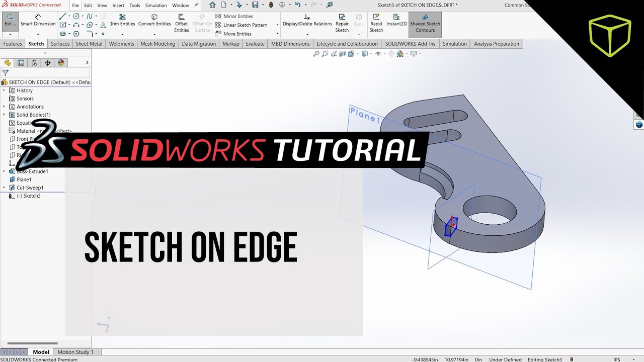Switch to the Sheet Metal tab
644x362 pixels.
tap(89, 44)
